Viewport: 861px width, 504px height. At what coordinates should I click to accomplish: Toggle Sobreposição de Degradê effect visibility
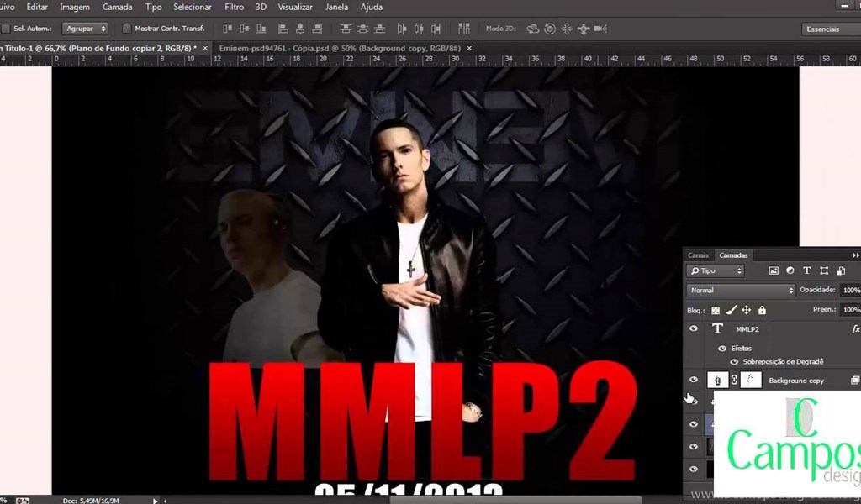734,362
